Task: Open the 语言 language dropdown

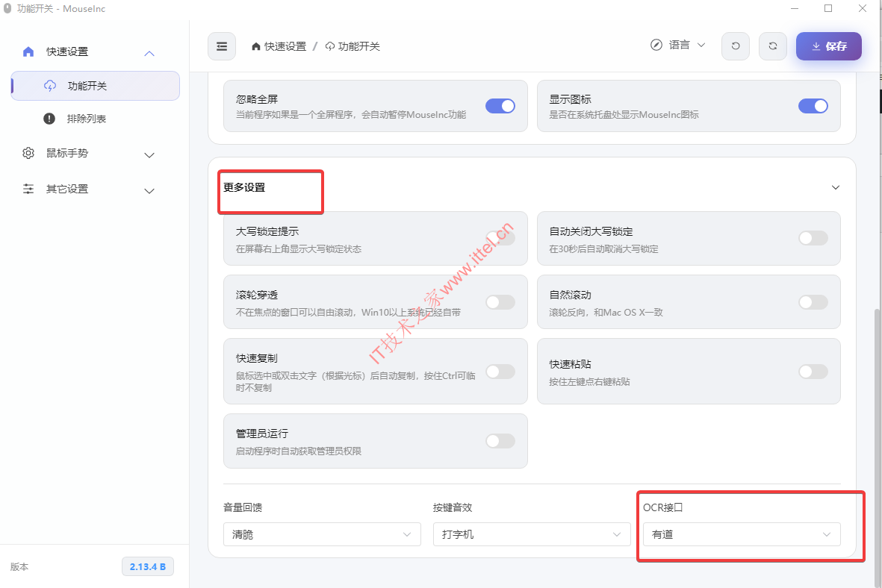Action: tap(678, 45)
